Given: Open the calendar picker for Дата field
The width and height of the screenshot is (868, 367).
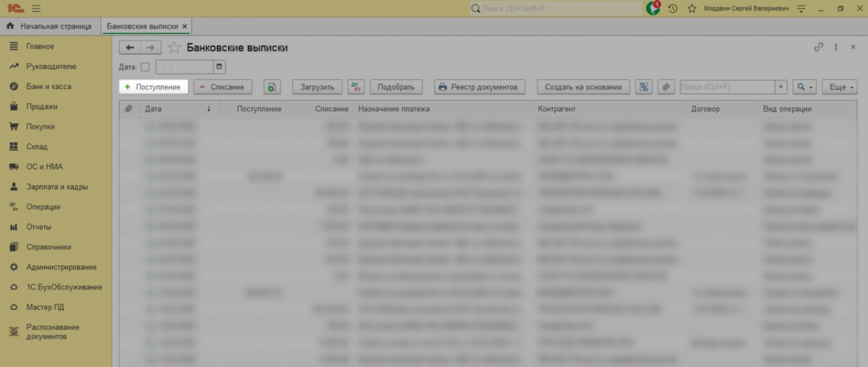Looking at the screenshot, I should [220, 66].
